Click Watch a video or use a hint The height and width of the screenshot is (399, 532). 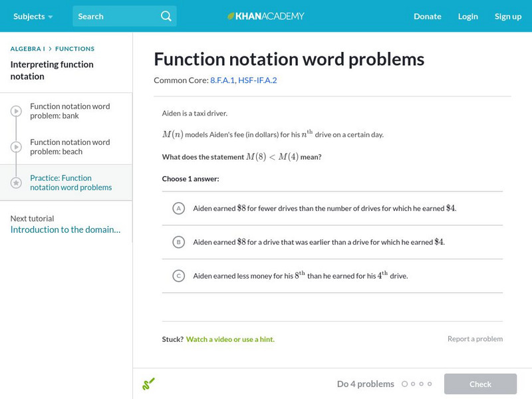230,339
